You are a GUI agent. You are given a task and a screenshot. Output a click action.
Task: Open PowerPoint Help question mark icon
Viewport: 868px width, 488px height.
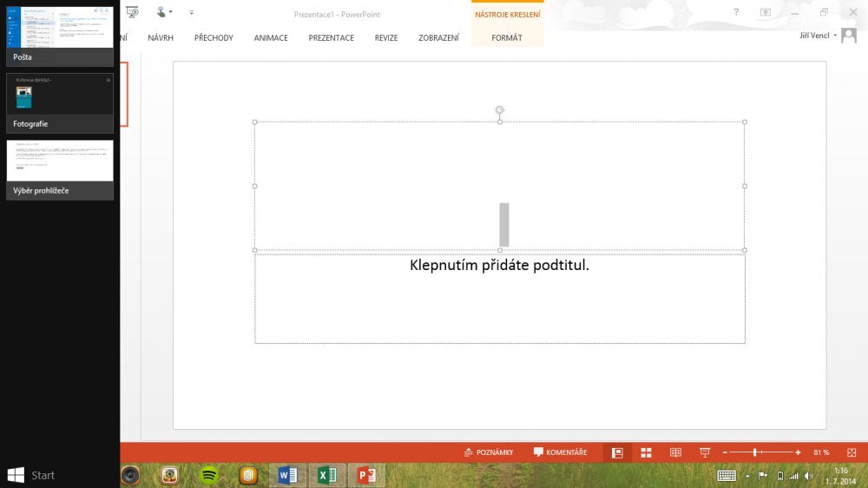pyautogui.click(x=736, y=12)
